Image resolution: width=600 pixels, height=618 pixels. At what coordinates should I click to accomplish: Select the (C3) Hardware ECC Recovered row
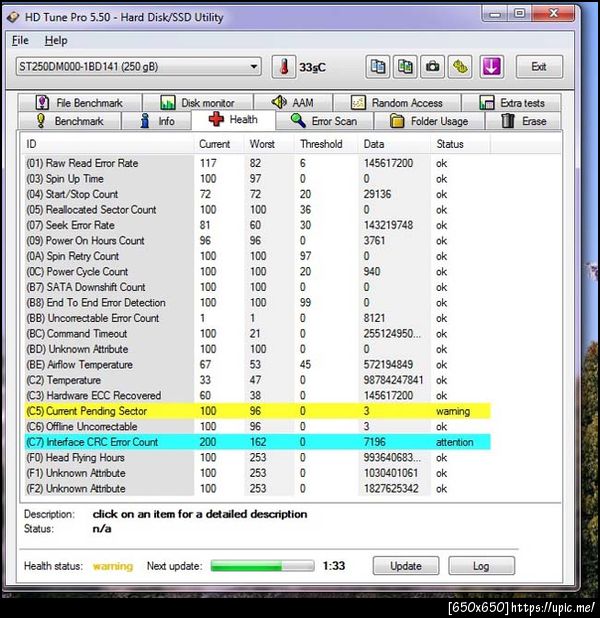click(257, 395)
